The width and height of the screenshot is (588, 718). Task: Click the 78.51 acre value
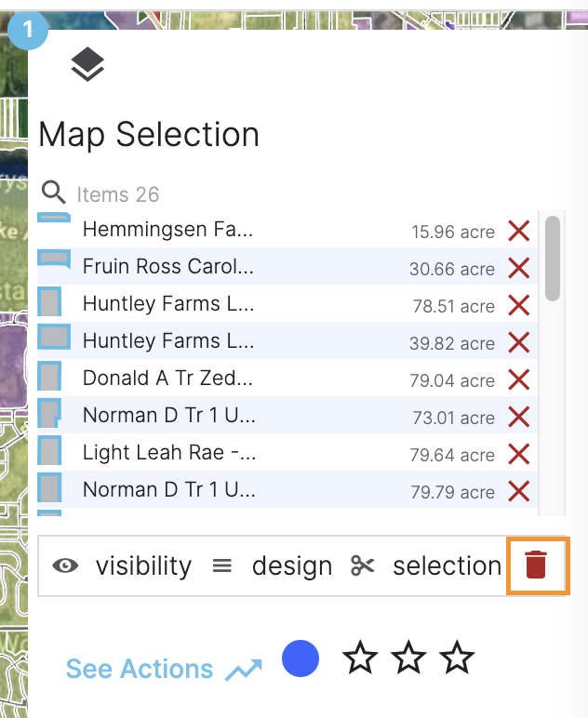coord(454,306)
